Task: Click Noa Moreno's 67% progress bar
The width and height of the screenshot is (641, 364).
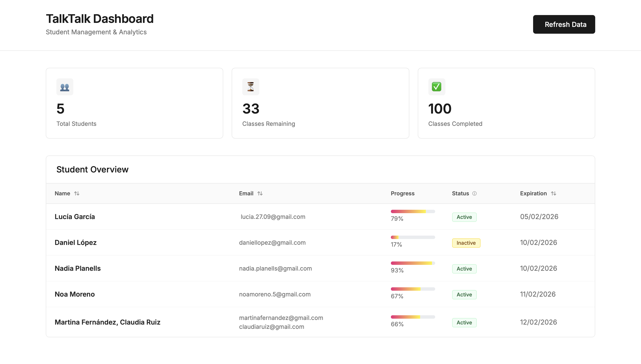Action: click(413, 289)
